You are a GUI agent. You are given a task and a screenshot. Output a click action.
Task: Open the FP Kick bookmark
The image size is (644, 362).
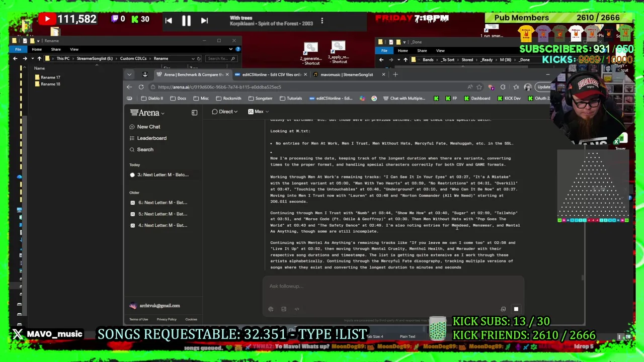(451, 99)
